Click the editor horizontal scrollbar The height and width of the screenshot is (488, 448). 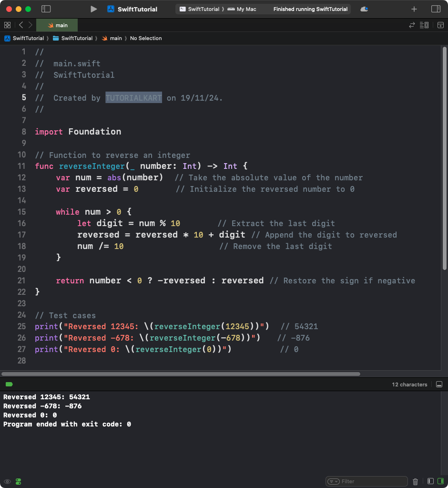181,374
